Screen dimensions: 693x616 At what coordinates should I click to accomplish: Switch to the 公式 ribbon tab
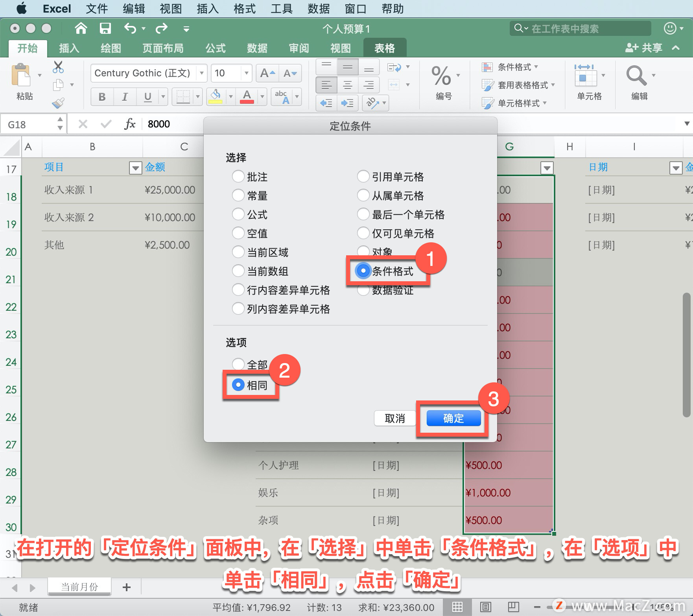coord(216,48)
